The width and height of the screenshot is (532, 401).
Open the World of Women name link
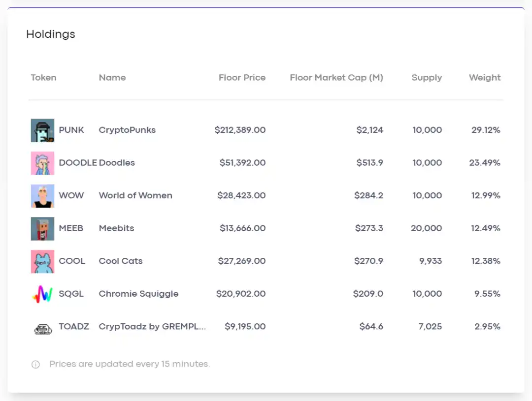[x=135, y=196]
